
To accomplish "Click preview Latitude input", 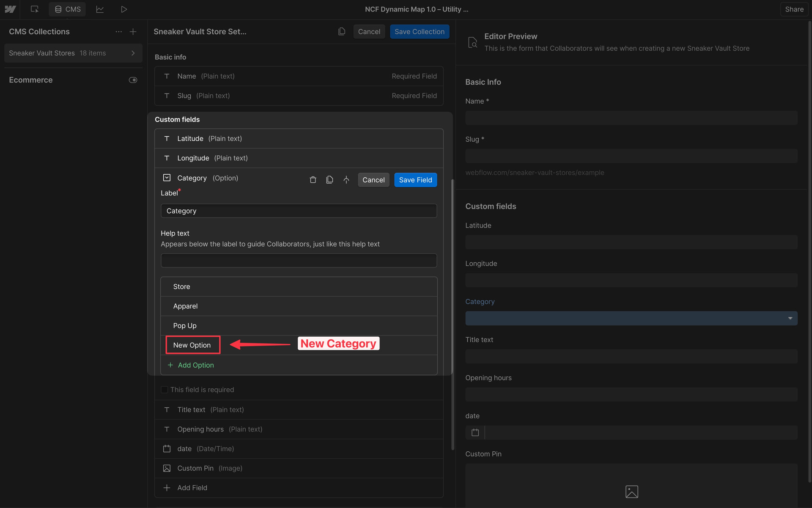I will click(631, 242).
